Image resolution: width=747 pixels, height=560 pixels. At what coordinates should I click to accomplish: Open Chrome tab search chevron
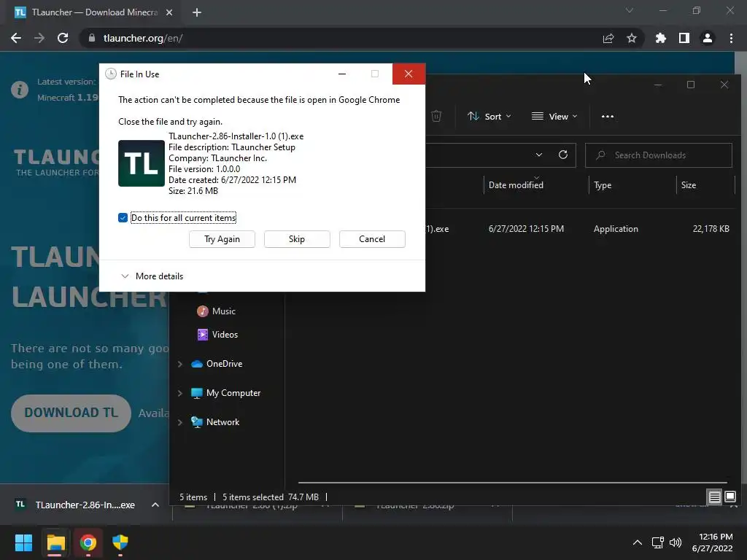point(630,10)
